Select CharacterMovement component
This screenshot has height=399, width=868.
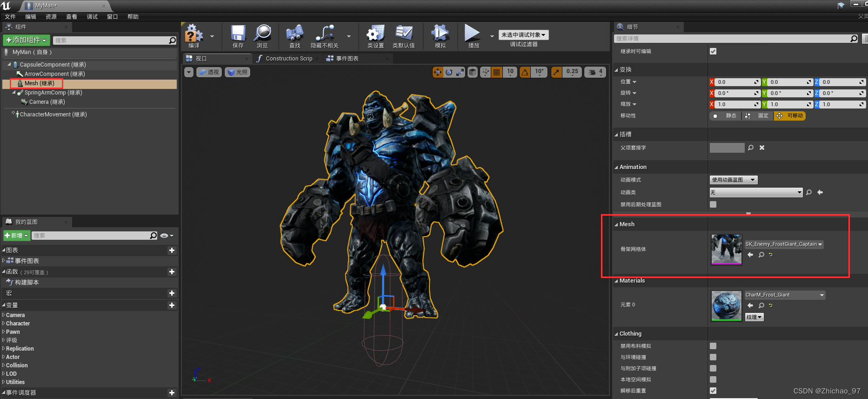click(53, 115)
